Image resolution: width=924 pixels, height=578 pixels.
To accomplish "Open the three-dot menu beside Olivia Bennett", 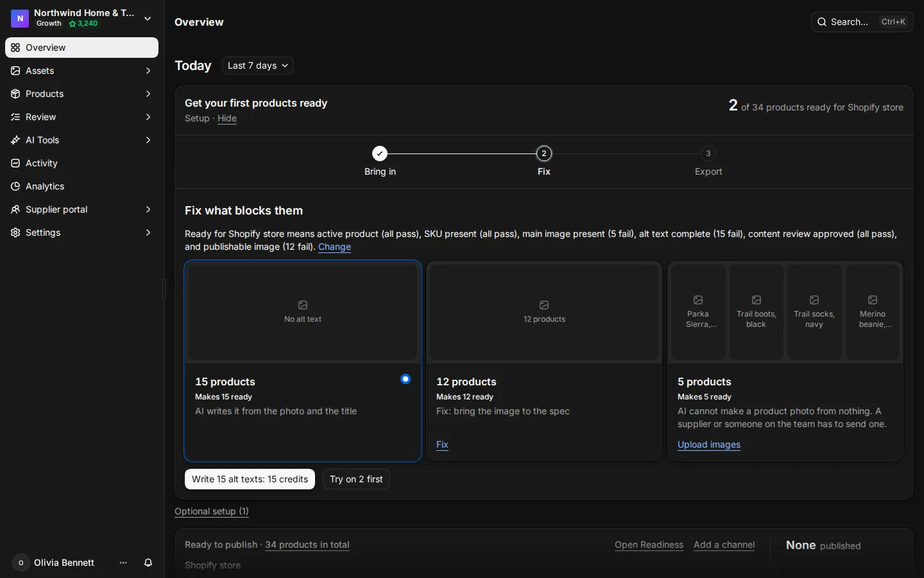I will click(x=123, y=563).
